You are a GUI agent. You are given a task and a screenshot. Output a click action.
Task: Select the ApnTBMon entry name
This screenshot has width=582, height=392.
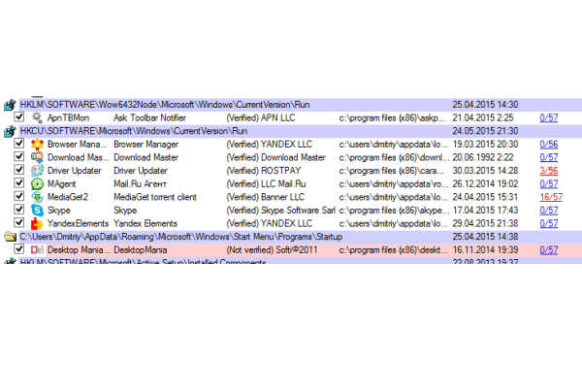pyautogui.click(x=68, y=118)
